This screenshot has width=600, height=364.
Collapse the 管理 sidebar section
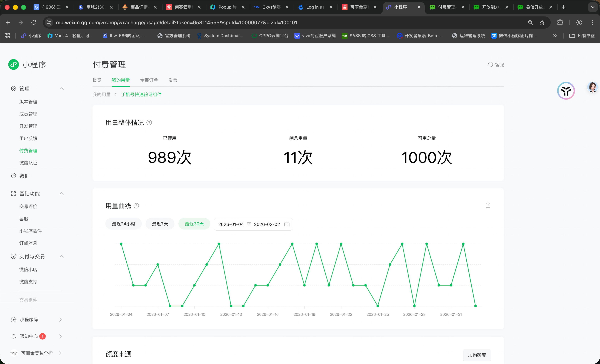(62, 89)
